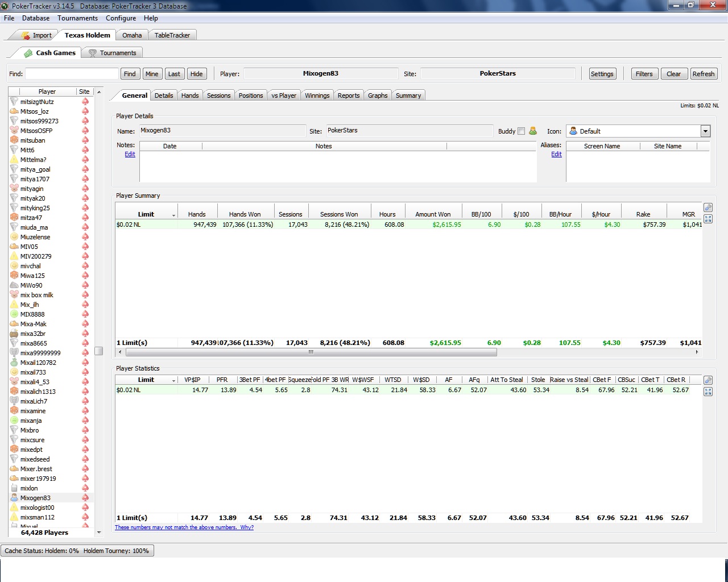Viewport: 728px width, 582px height.
Task: Open the vs Player tab
Action: coord(284,95)
